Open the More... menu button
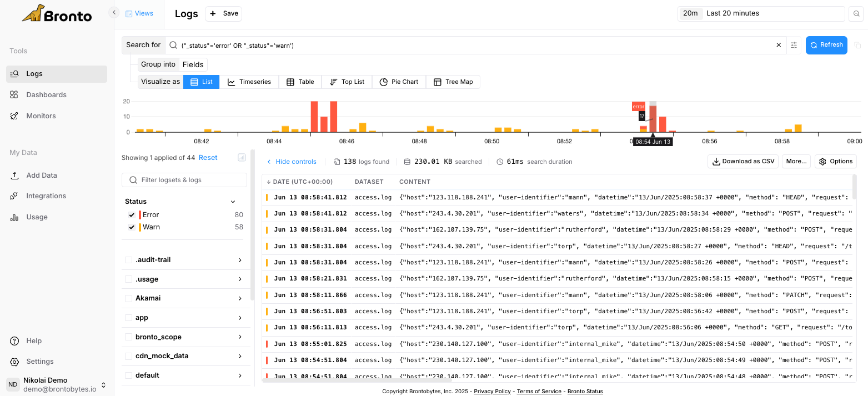The image size is (868, 396). (796, 162)
